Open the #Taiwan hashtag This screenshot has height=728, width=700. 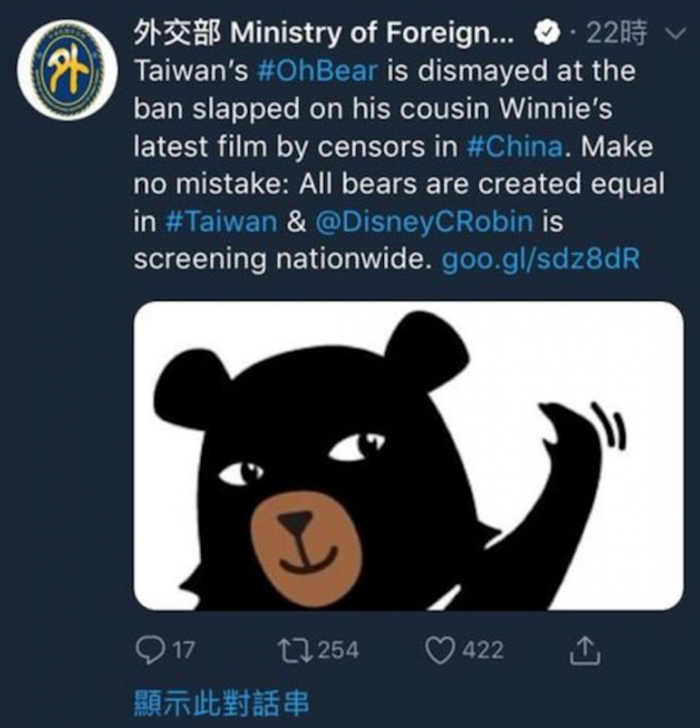[221, 222]
